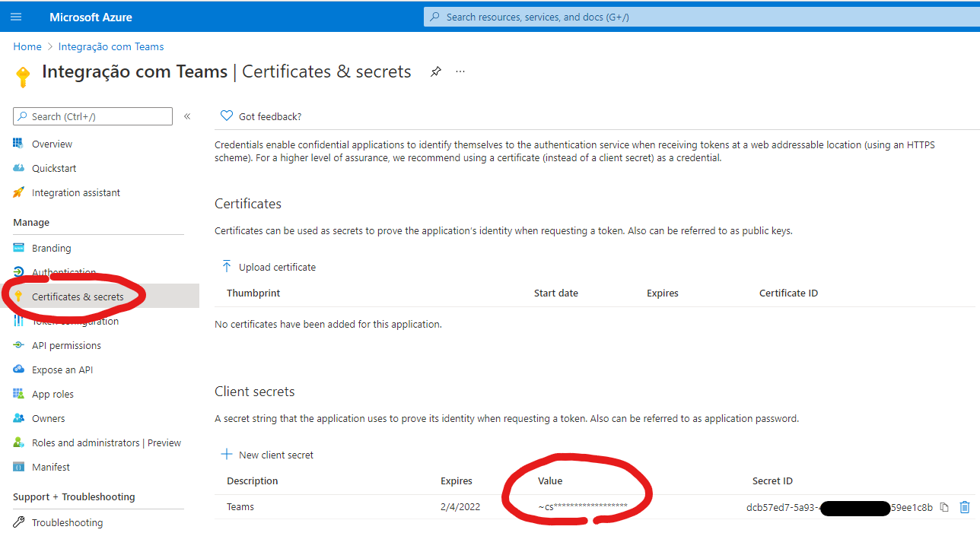This screenshot has height=536, width=980.
Task: Copy the Secret ID to clipboard
Action: pyautogui.click(x=944, y=507)
